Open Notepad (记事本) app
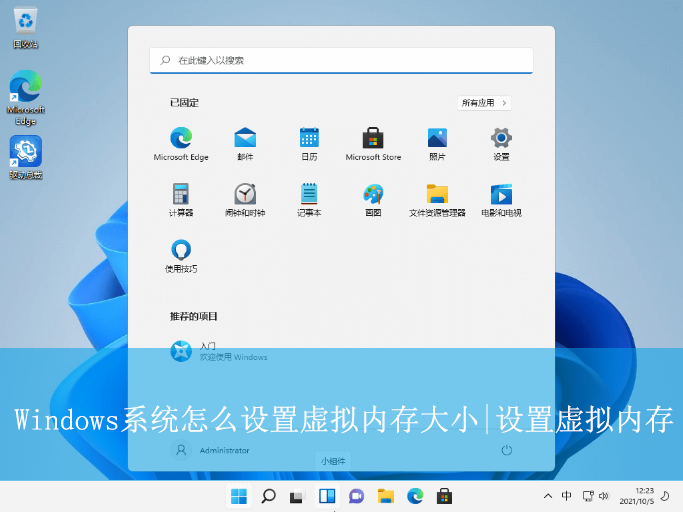The image size is (683, 512). coord(309,200)
